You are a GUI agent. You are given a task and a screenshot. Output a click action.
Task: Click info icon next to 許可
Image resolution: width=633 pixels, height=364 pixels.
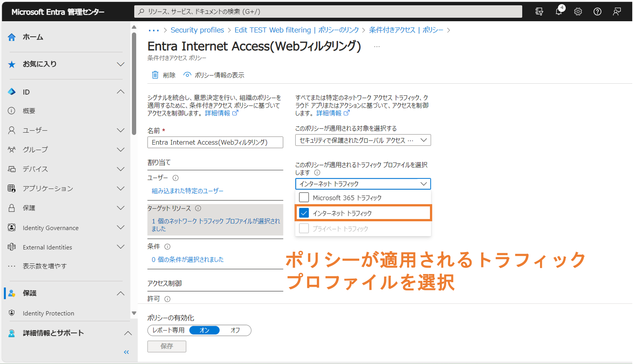(x=168, y=299)
